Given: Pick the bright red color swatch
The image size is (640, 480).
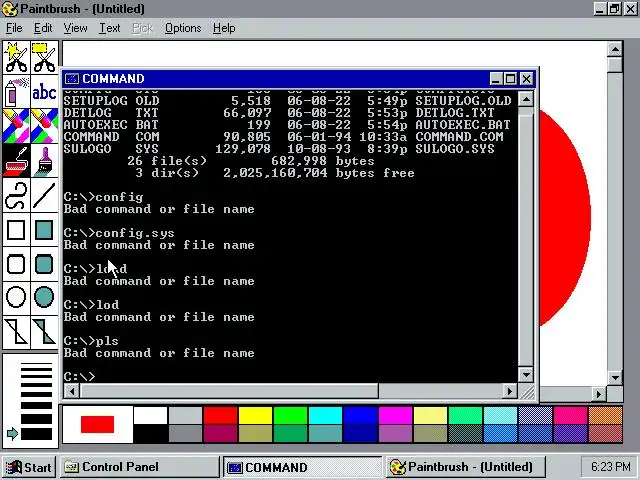Looking at the screenshot, I should pos(220,416).
